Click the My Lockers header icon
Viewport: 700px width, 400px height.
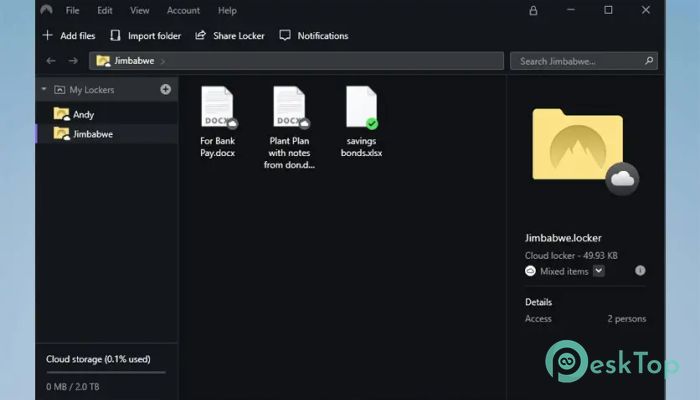click(59, 90)
